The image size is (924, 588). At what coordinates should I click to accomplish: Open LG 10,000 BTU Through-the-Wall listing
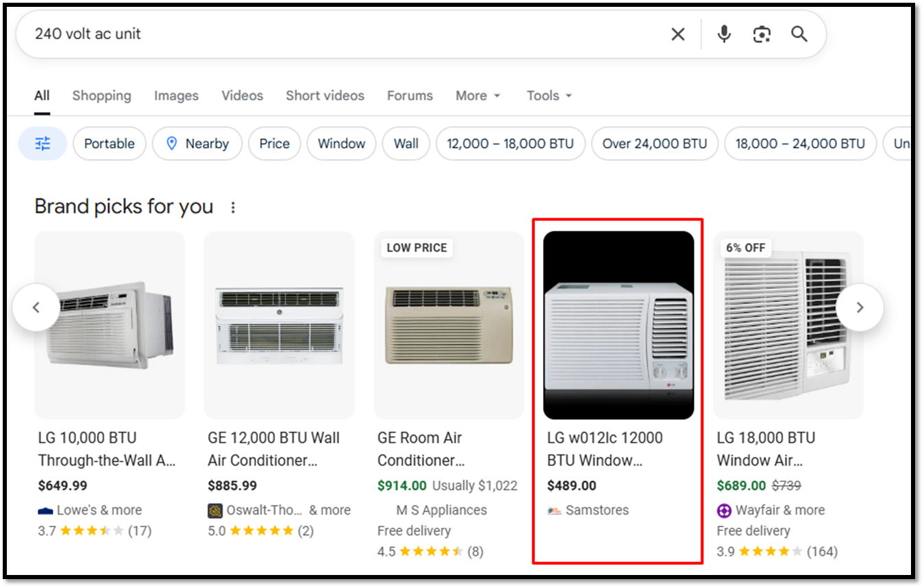[106, 449]
